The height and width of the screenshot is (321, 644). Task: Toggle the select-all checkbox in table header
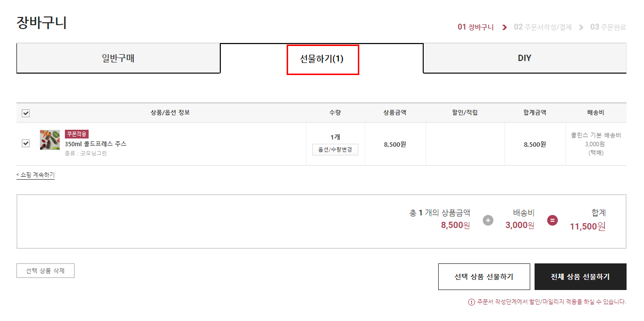[26, 113]
